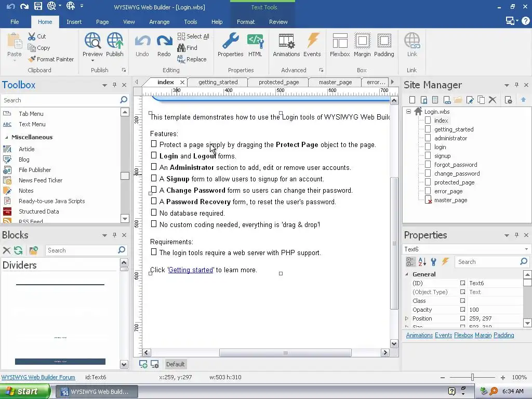
Task: Click the Publish globe icon
Action: pos(115,42)
